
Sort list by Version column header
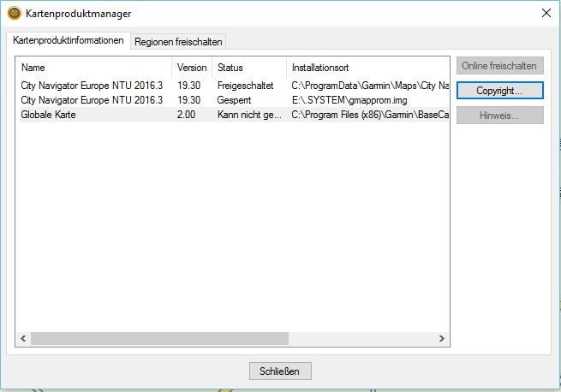pos(192,68)
